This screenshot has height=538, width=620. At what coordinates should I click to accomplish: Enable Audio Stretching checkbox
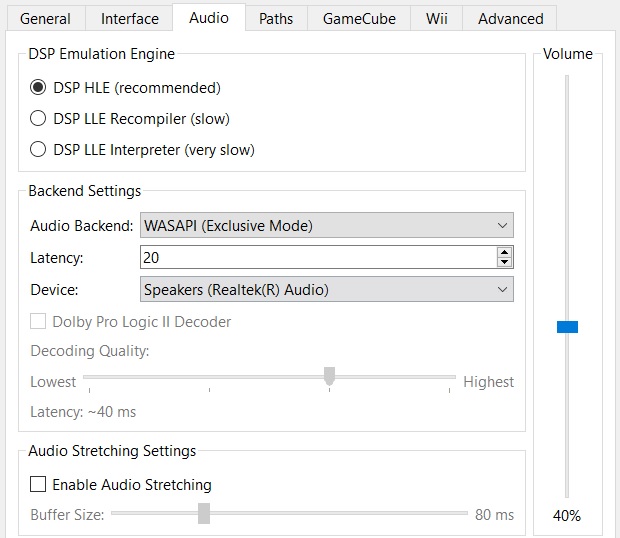click(x=38, y=485)
